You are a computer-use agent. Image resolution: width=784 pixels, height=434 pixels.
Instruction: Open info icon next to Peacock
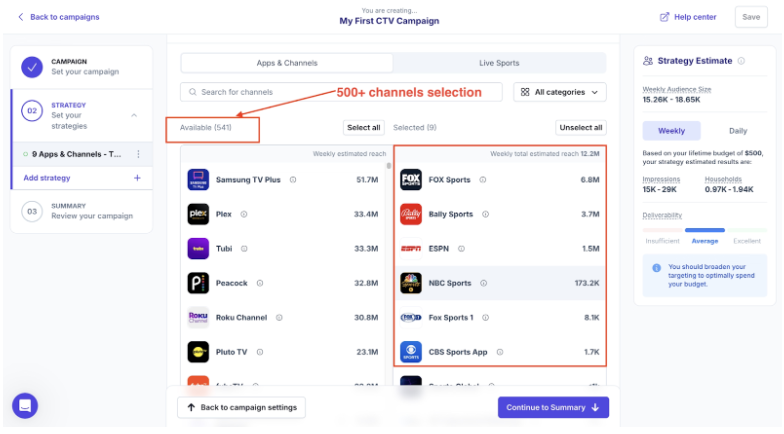click(x=260, y=283)
